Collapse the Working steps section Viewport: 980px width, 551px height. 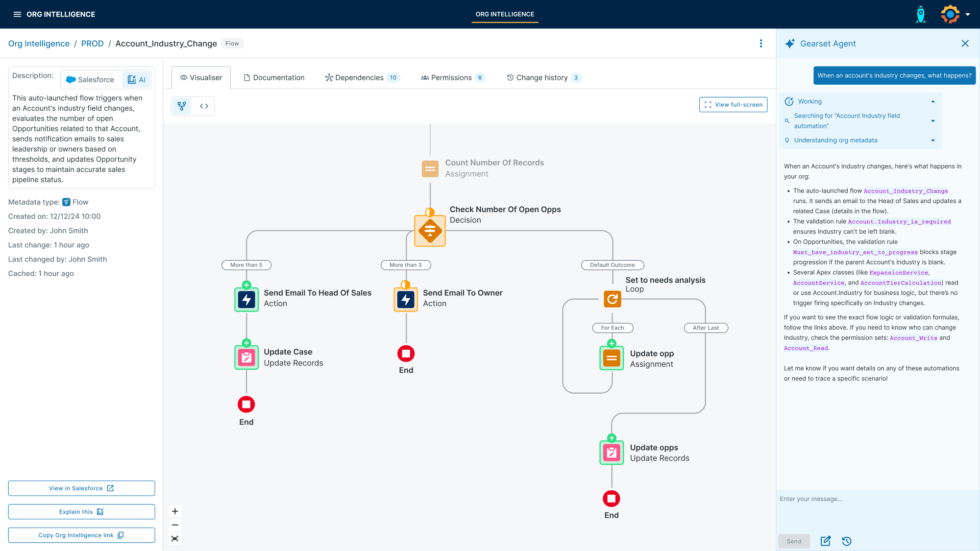point(933,101)
